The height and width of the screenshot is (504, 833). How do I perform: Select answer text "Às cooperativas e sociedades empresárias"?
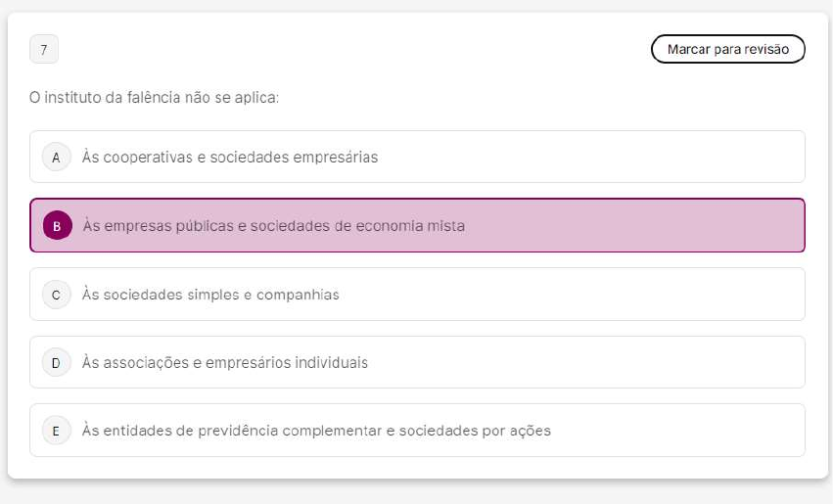click(x=230, y=157)
